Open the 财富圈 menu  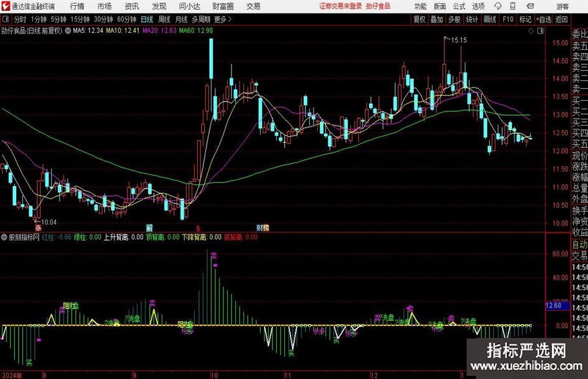(223, 6)
